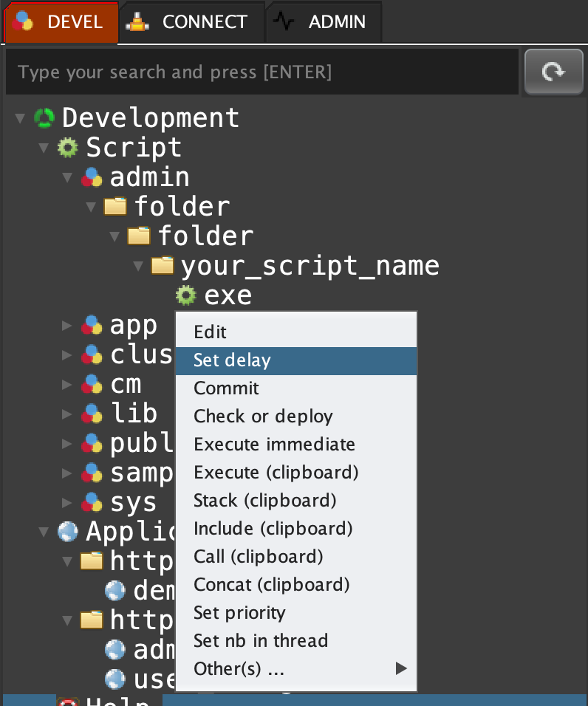This screenshot has height=706, width=588.
Task: Click the gear icon next to Script
Action: pos(68,148)
